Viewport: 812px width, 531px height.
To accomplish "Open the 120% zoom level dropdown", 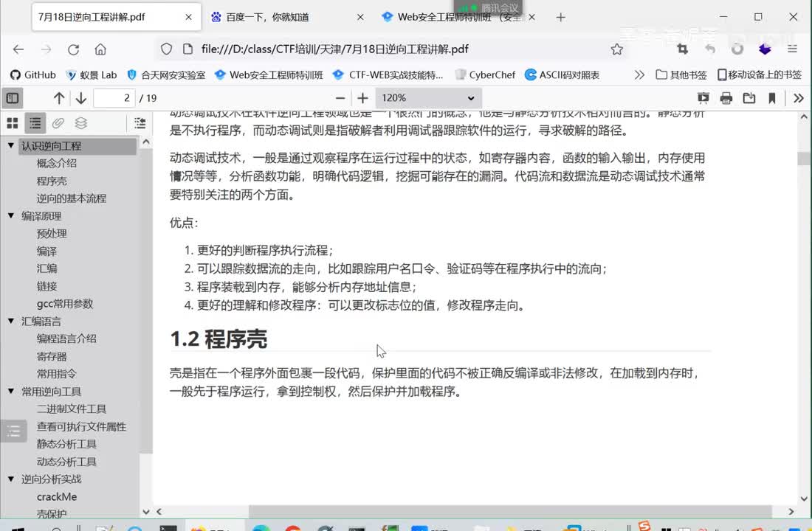I will click(428, 98).
